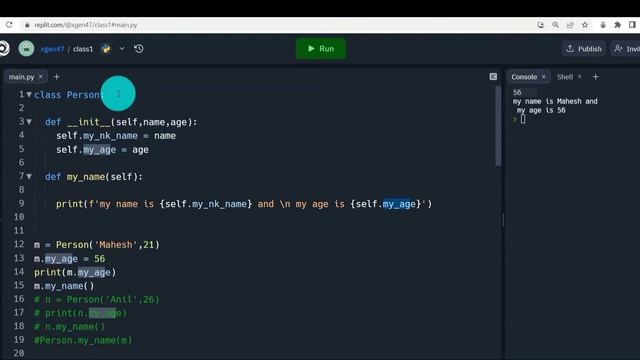
Task: Switch to the Console tab
Action: click(524, 77)
